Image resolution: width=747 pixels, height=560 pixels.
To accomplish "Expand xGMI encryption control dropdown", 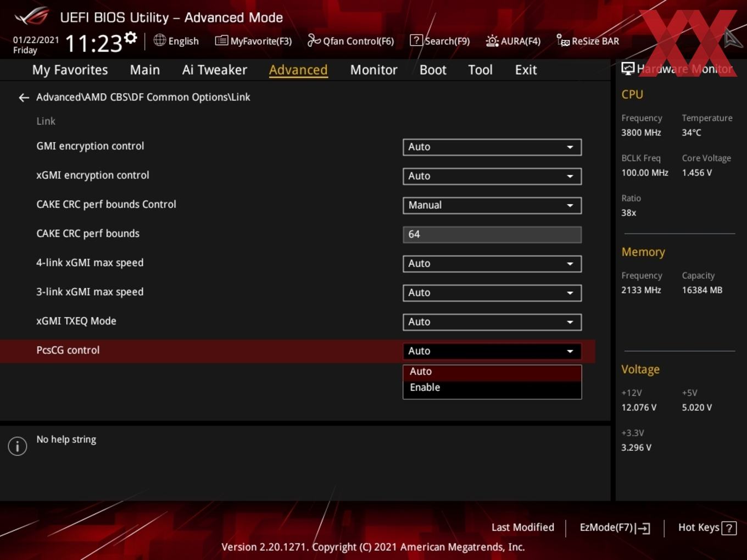I will pyautogui.click(x=492, y=176).
